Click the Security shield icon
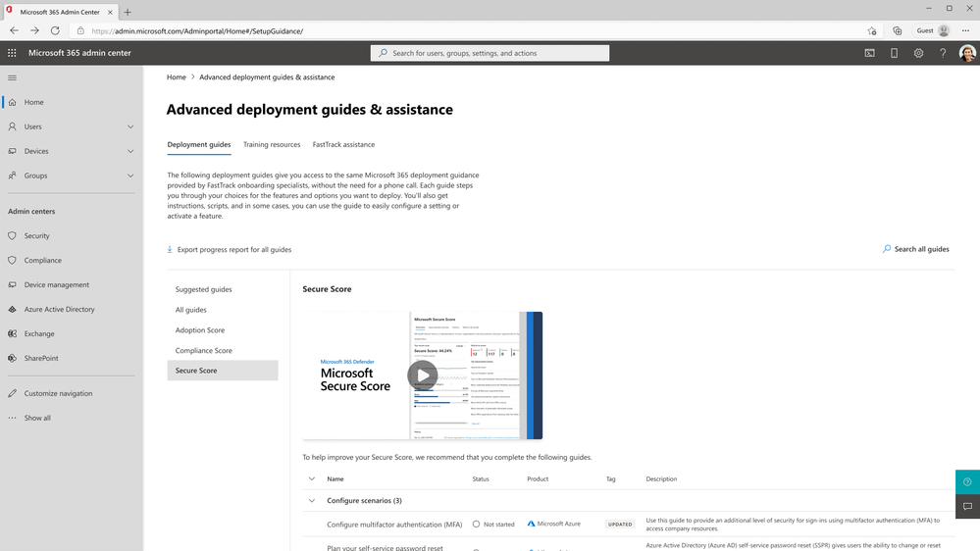Viewport: 980px width, 551px height. (12, 235)
